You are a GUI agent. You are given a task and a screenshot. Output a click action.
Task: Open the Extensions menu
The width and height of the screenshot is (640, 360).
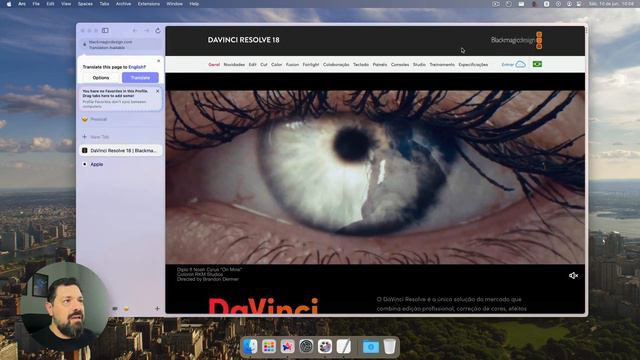[149, 4]
